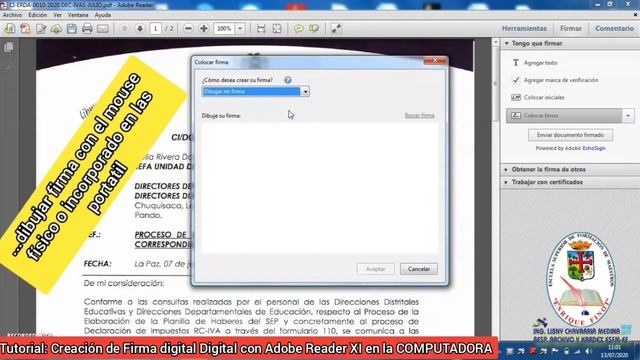The height and width of the screenshot is (360, 640).
Task: Click the edit/sign document pencil icon
Action: coord(41,29)
